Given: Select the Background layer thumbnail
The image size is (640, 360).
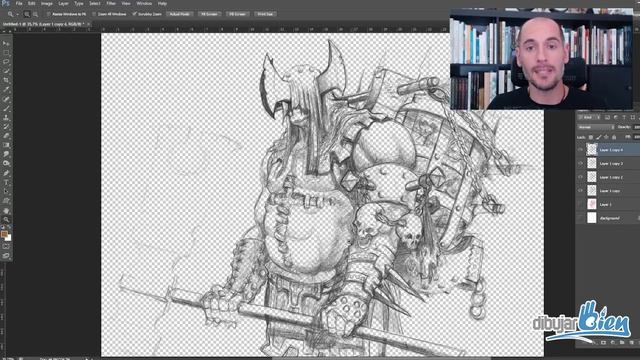Looking at the screenshot, I should 591,218.
